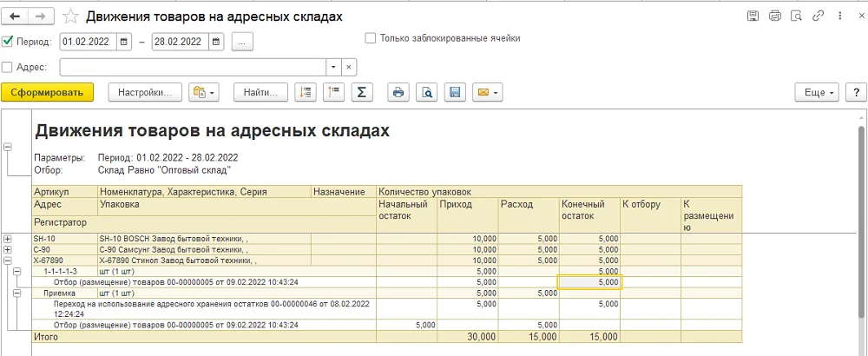The image size is (868, 356).
Task: Collapse all groups toolbar icon
Action: [334, 92]
